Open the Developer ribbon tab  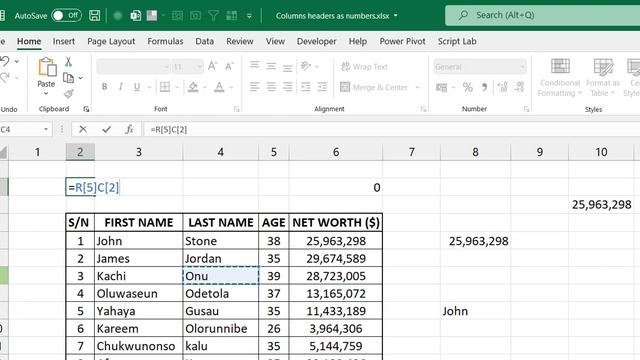[317, 41]
